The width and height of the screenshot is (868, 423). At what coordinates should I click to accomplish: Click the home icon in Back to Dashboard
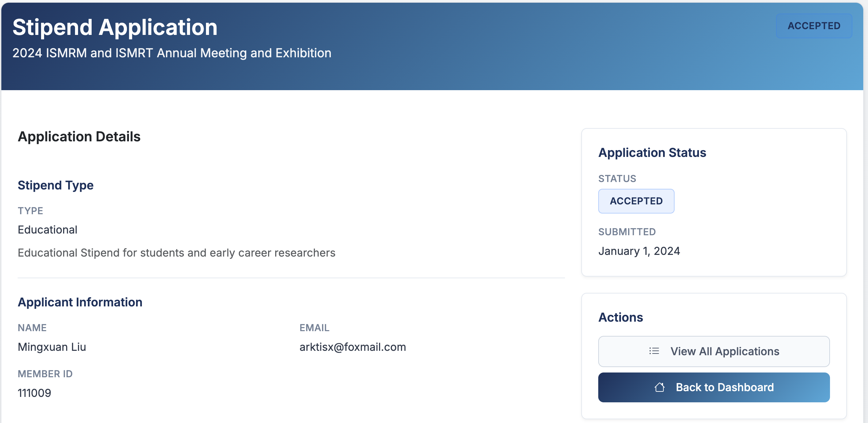click(659, 387)
